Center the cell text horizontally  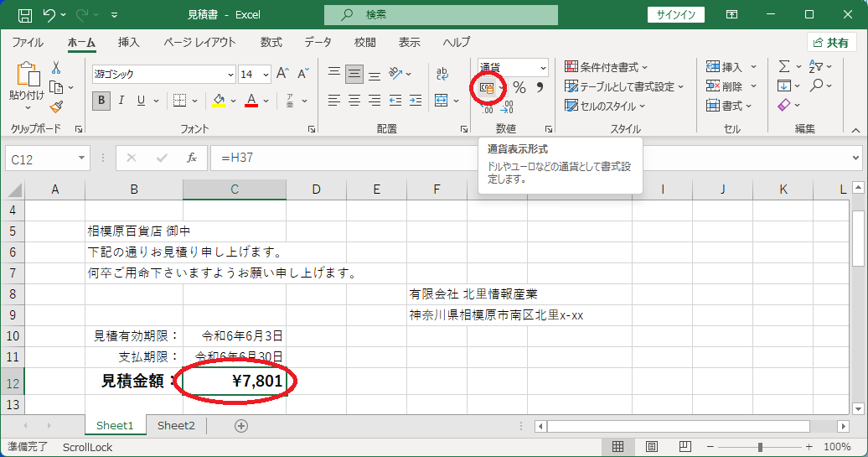354,101
